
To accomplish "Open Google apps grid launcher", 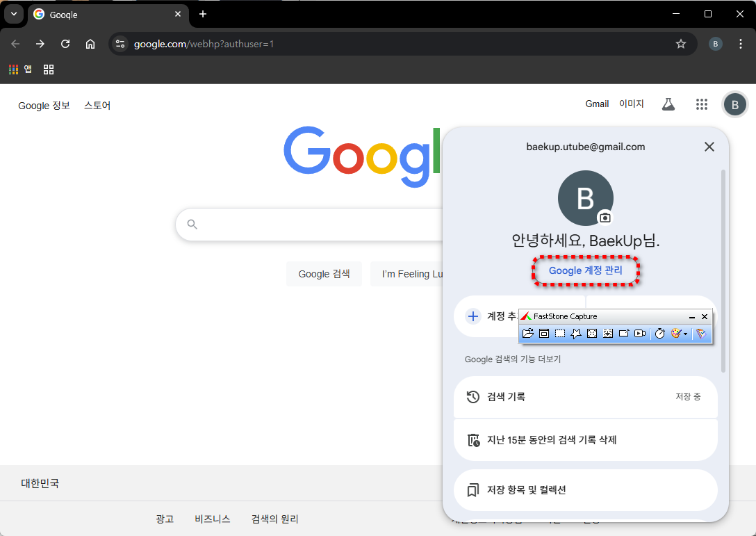I will click(x=702, y=104).
